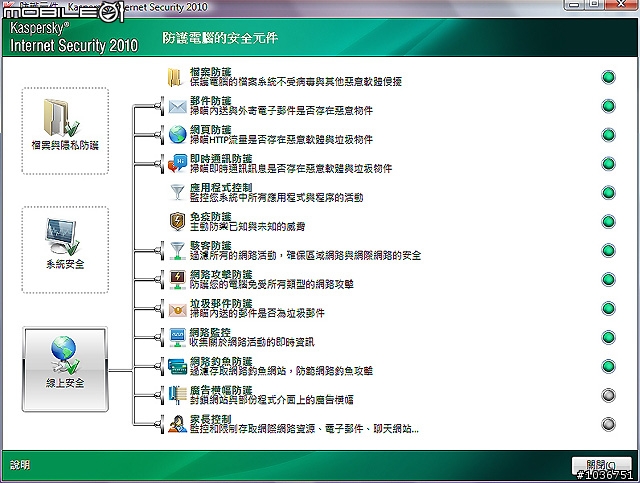
Task: Open the 廣告橫幅防護 title link
Action: (x=221, y=390)
